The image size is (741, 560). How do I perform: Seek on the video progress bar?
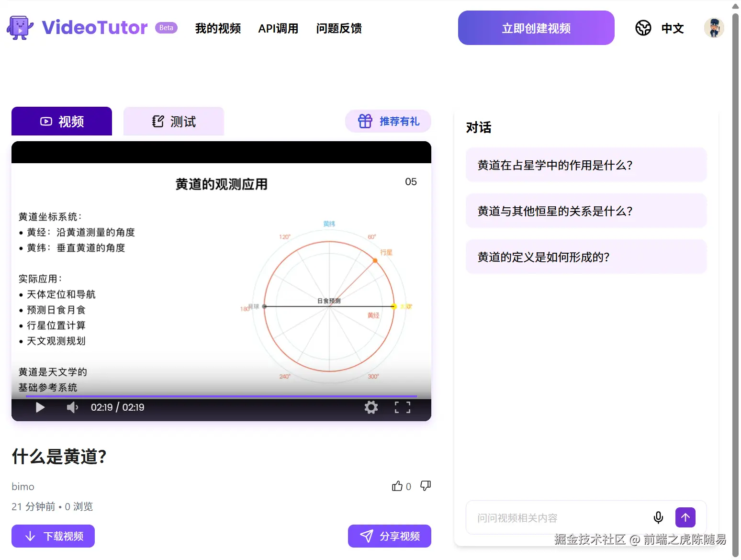(x=221, y=396)
